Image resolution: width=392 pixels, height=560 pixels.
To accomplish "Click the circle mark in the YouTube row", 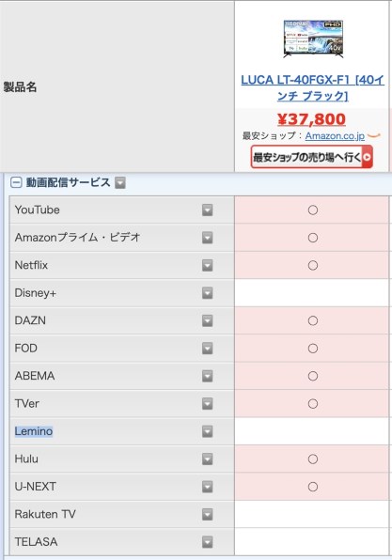I will [313, 210].
